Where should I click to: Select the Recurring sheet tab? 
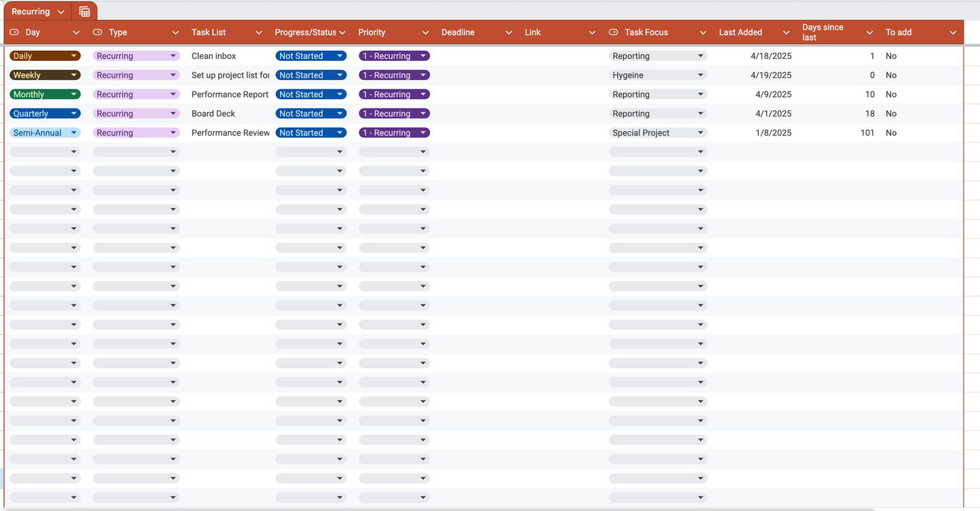click(x=31, y=11)
